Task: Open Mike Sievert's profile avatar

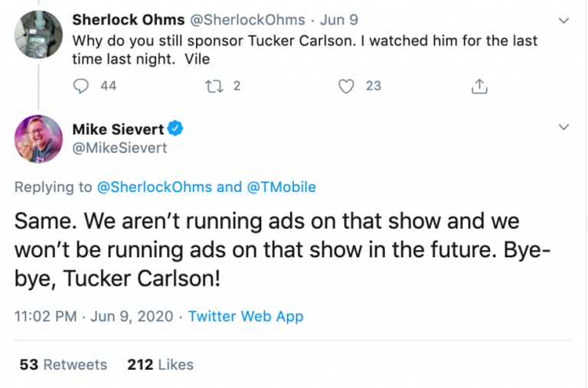Action: click(38, 139)
